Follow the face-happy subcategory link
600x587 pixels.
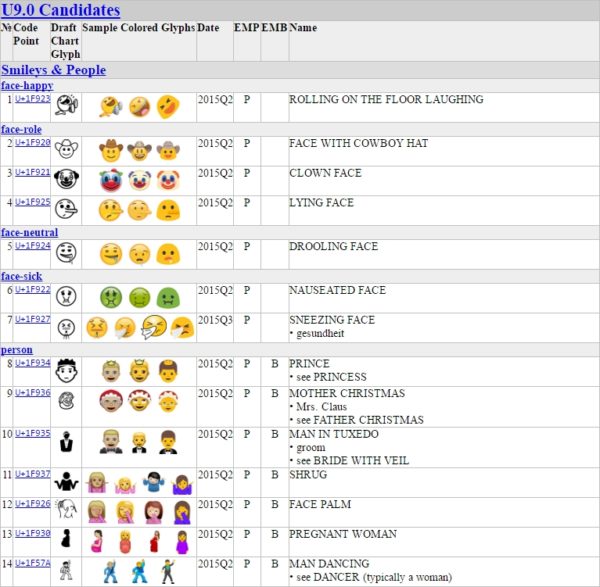[x=27, y=85]
